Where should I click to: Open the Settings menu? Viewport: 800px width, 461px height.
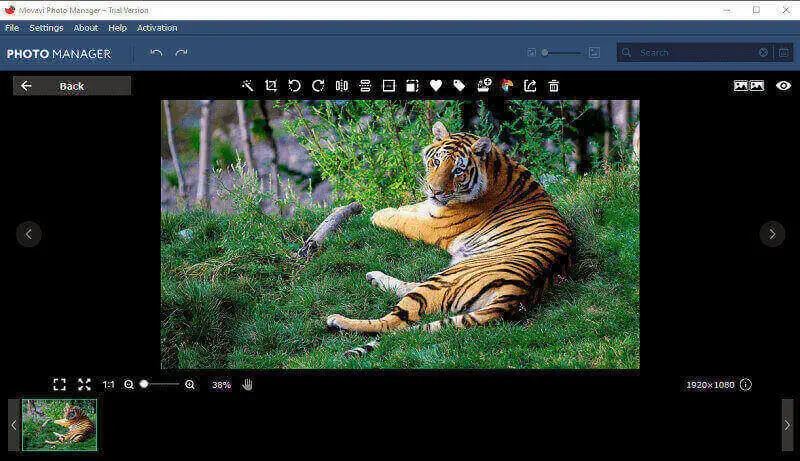coord(46,28)
